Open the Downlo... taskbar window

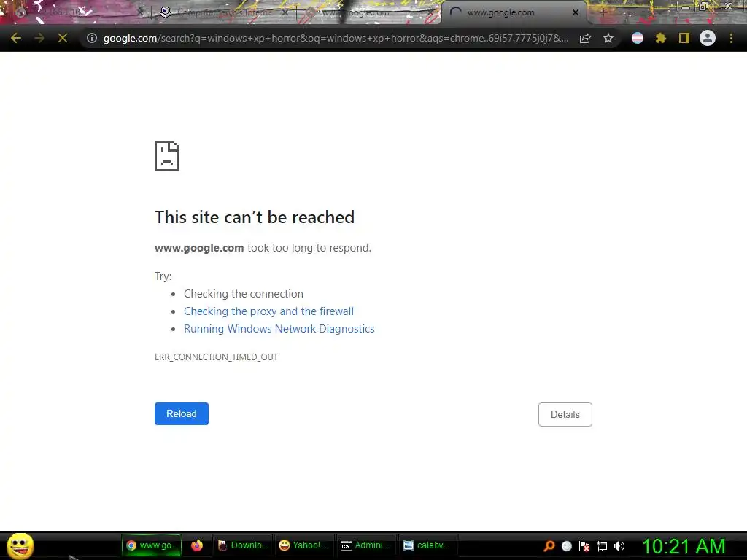(x=242, y=545)
